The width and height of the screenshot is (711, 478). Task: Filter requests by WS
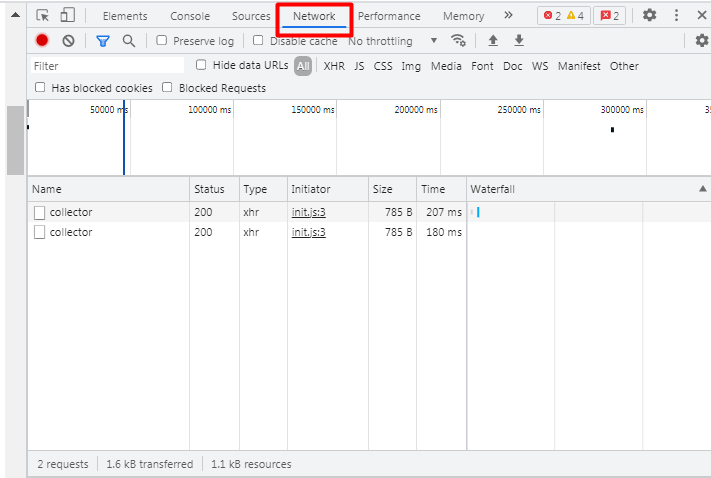[x=540, y=66]
